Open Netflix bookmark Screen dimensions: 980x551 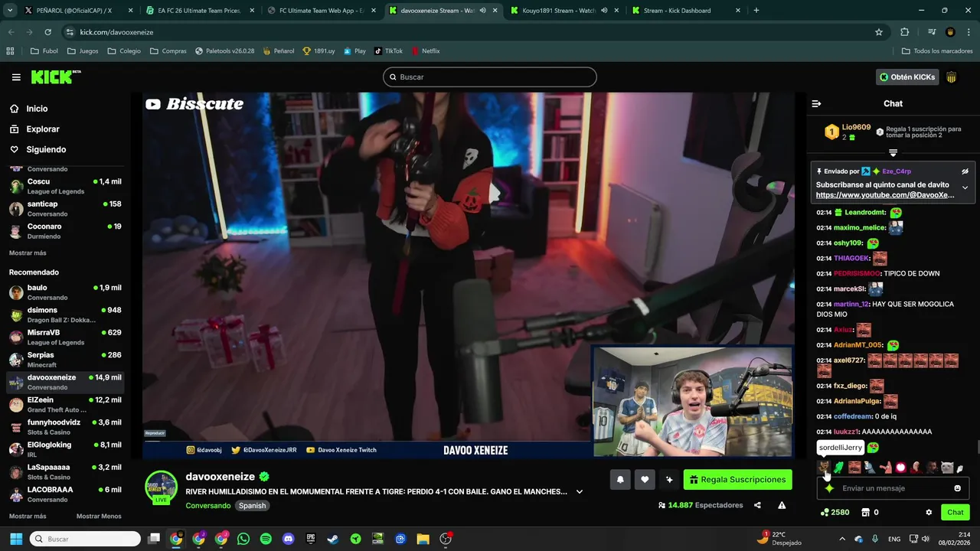(x=426, y=51)
